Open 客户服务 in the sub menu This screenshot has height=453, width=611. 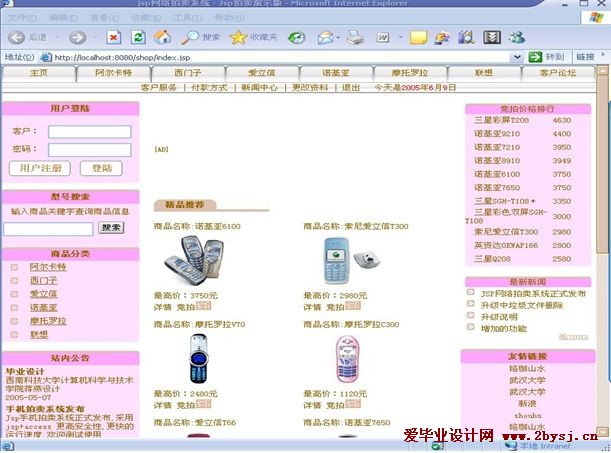click(x=159, y=88)
